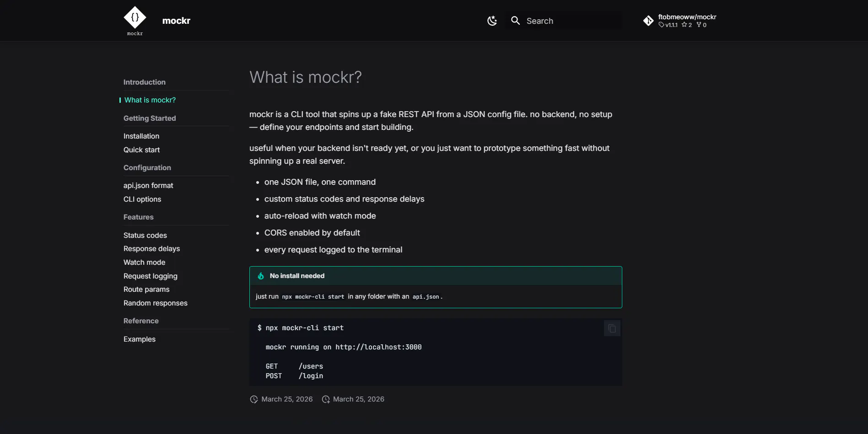Click the mockr site title
The height and width of the screenshot is (434, 868).
[176, 21]
